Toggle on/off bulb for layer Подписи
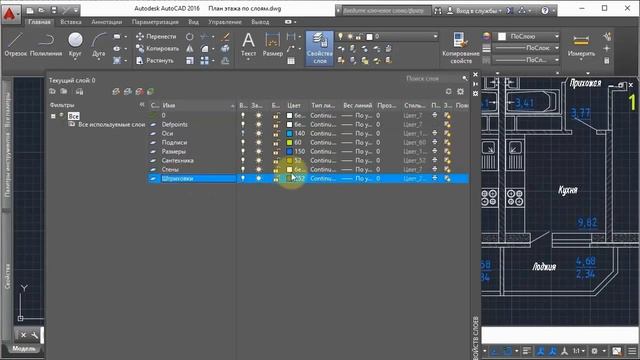The width and height of the screenshot is (640, 360). tap(243, 142)
